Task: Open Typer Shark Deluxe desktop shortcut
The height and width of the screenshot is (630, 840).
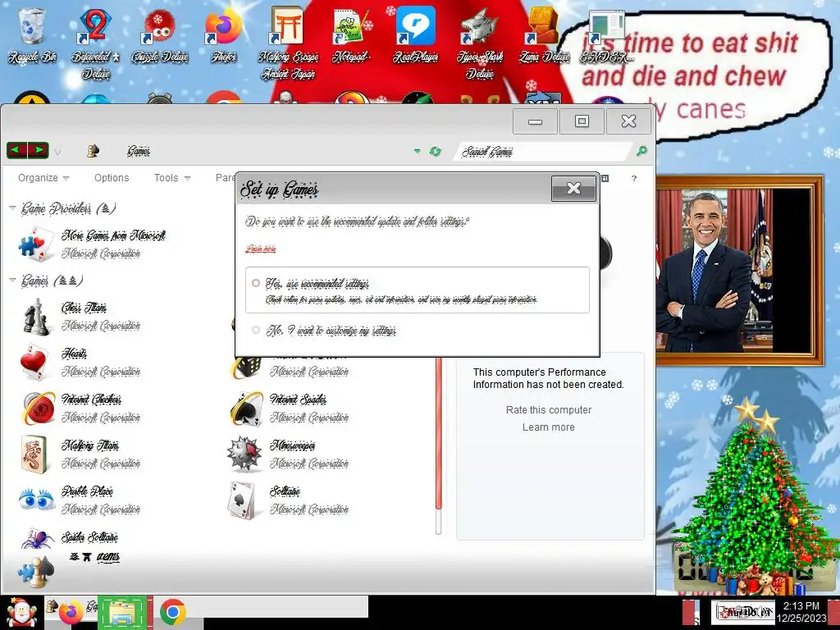Action: coord(479,43)
